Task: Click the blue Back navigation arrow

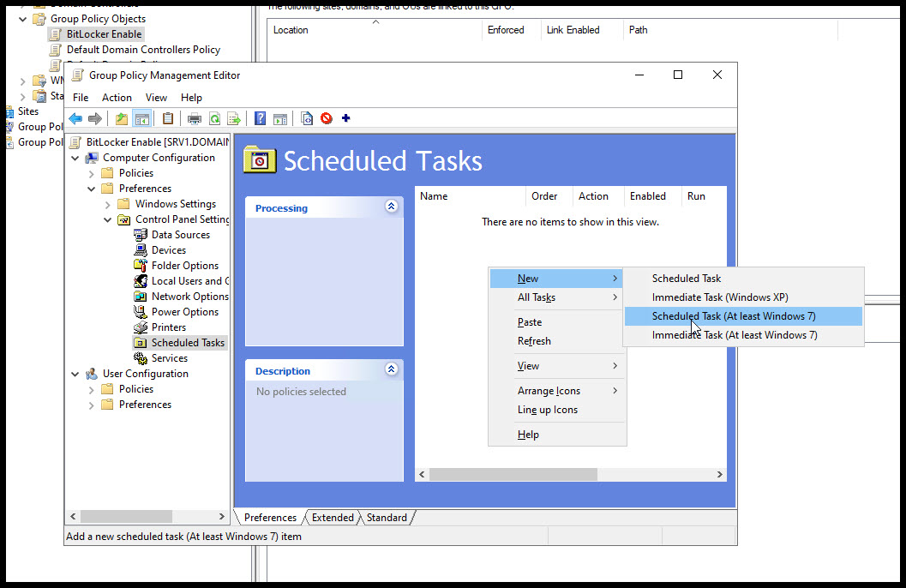Action: 75,118
